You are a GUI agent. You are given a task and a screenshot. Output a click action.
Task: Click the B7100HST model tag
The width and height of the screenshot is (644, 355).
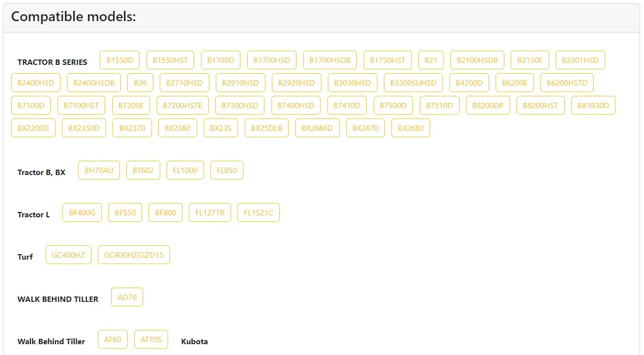tap(82, 105)
